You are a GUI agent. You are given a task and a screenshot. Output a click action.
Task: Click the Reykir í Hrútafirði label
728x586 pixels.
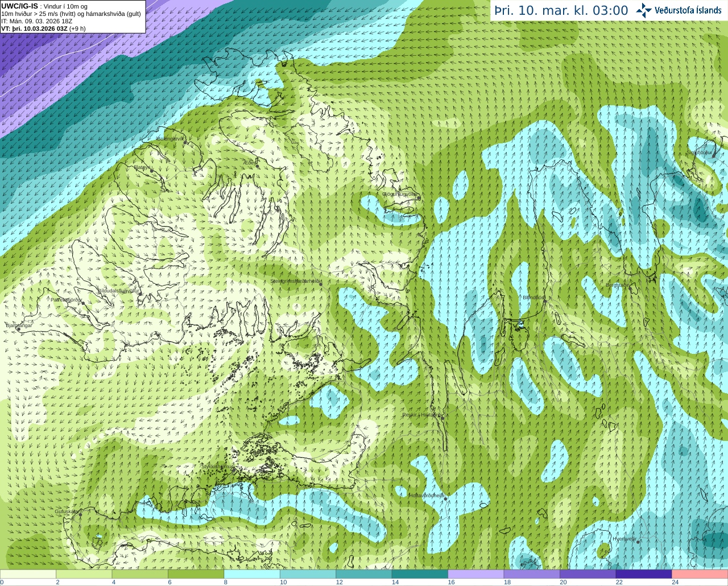coord(421,415)
